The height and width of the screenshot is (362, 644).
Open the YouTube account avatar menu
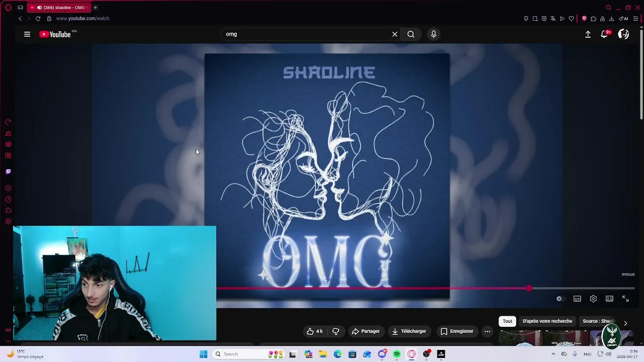click(x=623, y=34)
